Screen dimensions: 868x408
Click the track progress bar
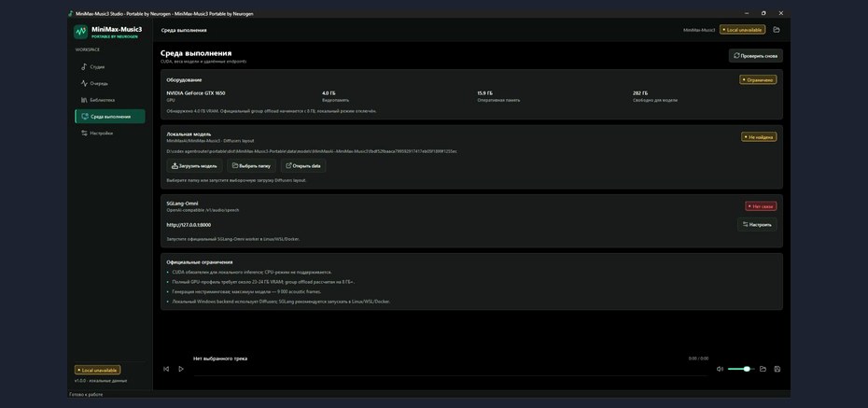(451, 375)
